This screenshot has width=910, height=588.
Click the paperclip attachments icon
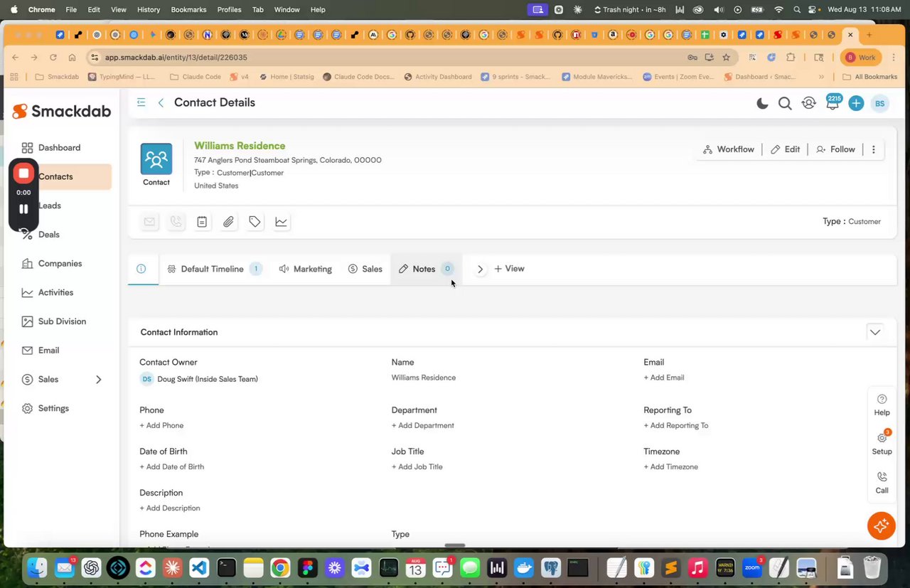click(x=228, y=222)
